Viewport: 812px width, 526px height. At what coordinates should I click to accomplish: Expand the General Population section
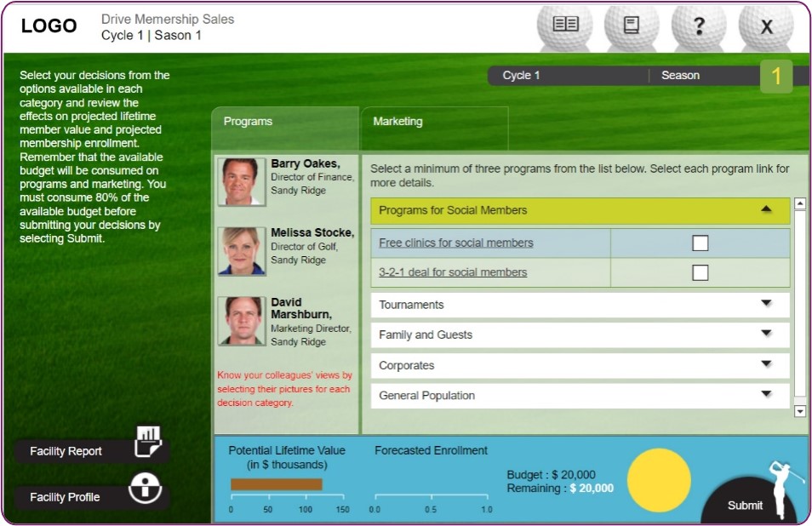580,396
